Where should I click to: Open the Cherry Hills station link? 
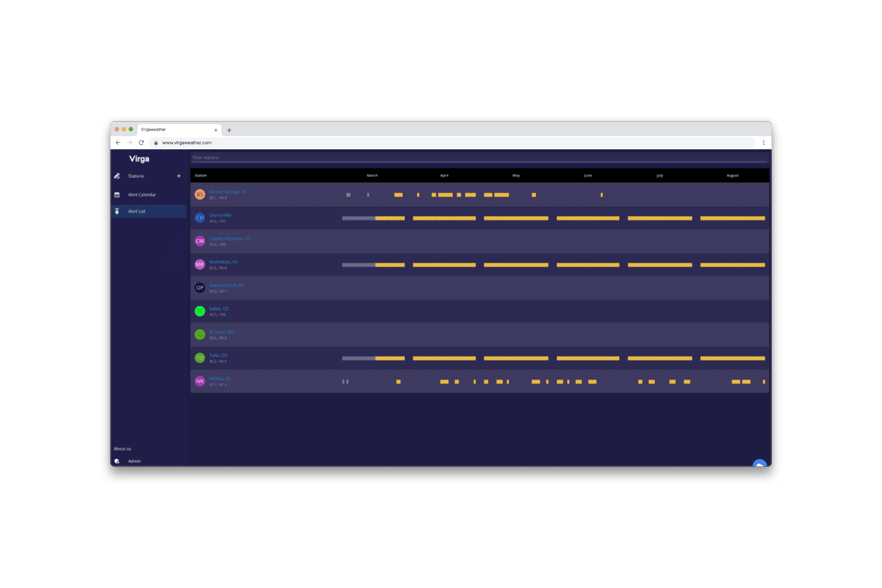pyautogui.click(x=220, y=215)
